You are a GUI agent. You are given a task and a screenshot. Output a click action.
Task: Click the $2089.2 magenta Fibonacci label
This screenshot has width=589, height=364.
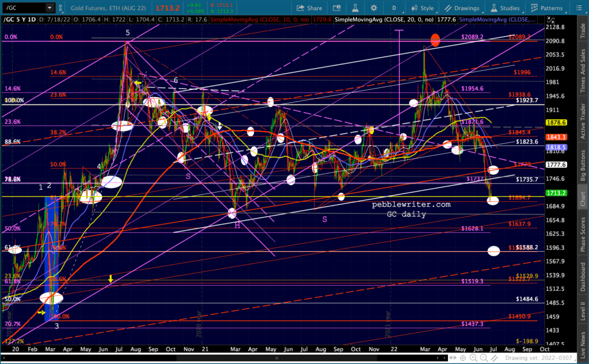[473, 37]
